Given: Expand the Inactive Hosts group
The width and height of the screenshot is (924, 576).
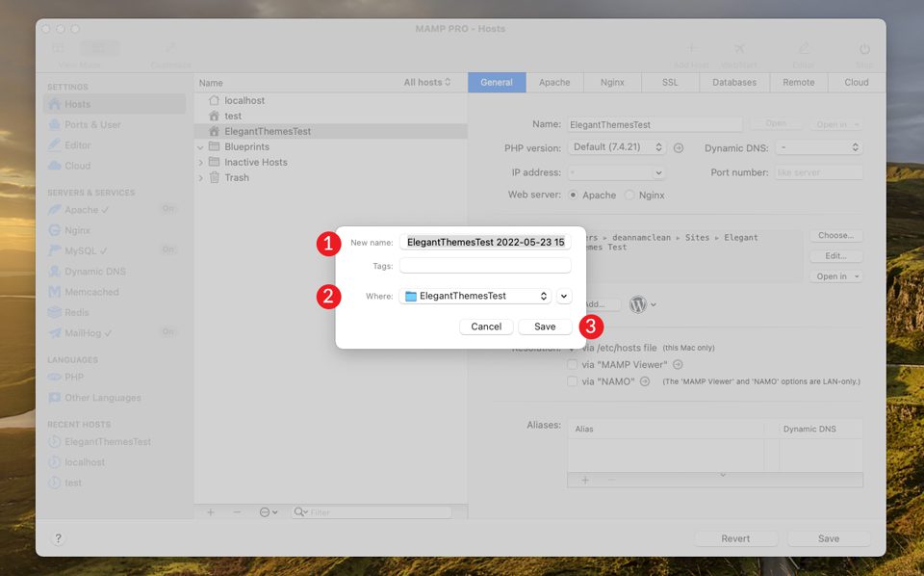Looking at the screenshot, I should 201,162.
